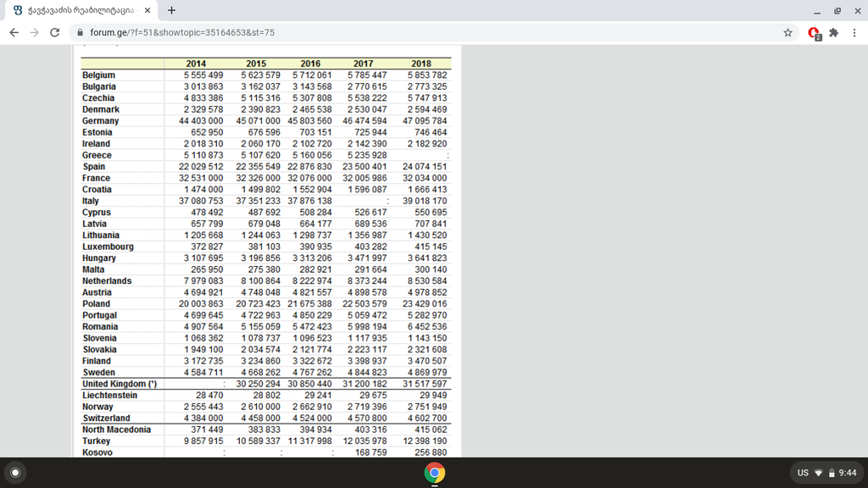Select the Croatia row label
The width and height of the screenshot is (868, 488).
coord(97,189)
